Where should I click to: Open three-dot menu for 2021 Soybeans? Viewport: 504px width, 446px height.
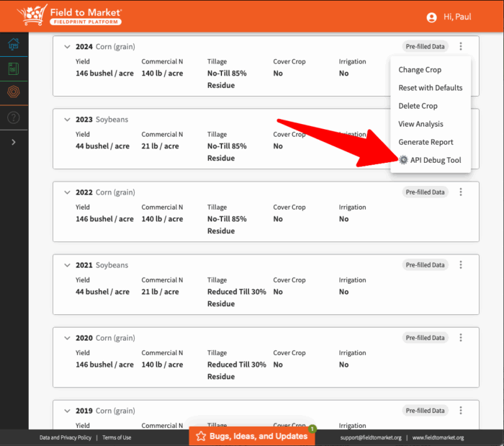461,265
